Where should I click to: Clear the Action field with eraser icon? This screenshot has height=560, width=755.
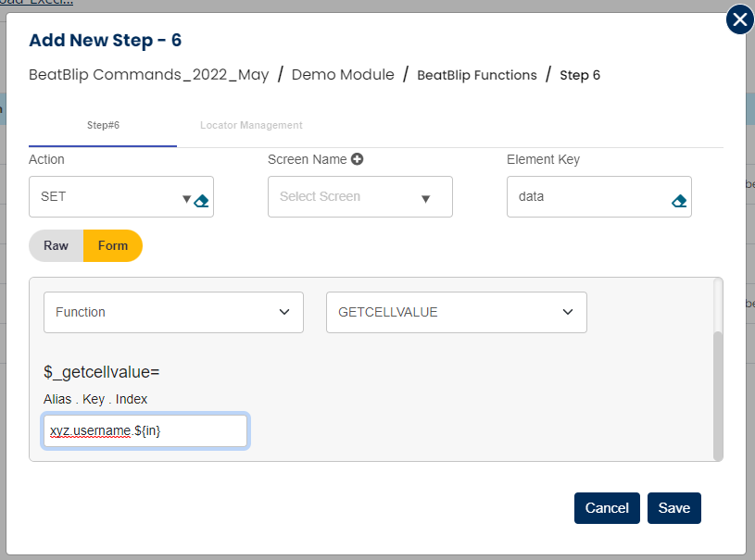pos(202,200)
